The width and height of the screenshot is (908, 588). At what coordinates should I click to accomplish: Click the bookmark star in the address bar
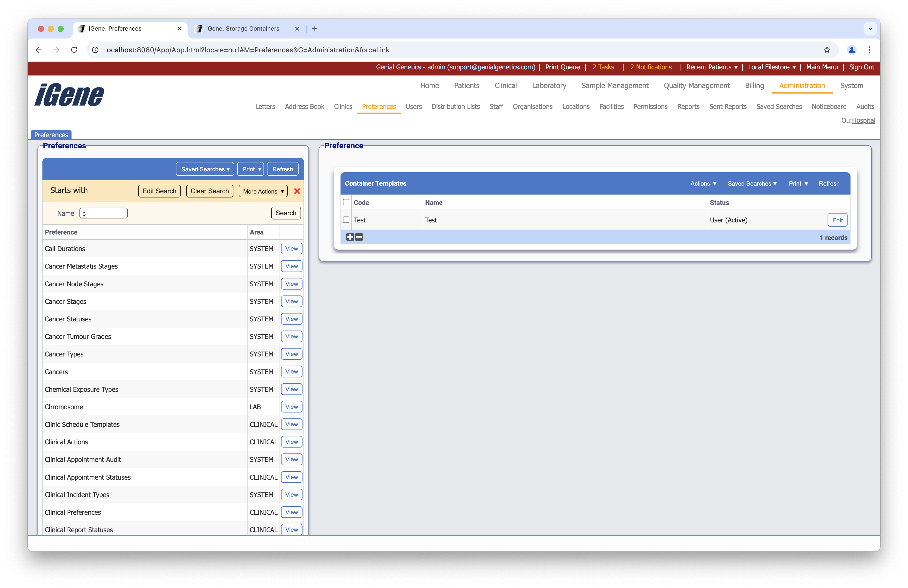pos(827,50)
